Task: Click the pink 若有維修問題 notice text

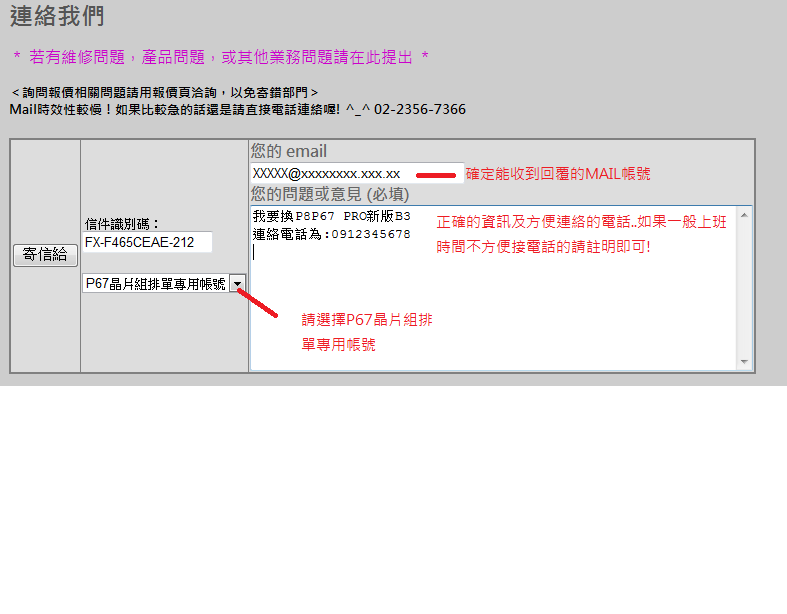Action: click(x=221, y=57)
